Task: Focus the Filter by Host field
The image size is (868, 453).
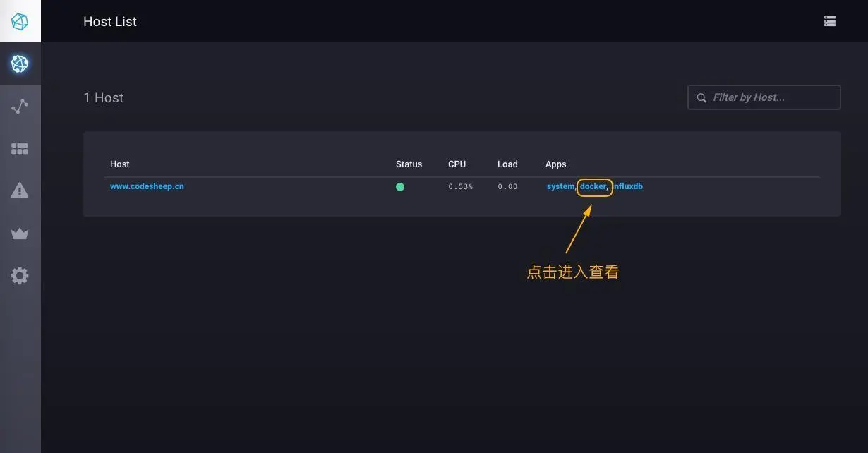Action: 764,97
